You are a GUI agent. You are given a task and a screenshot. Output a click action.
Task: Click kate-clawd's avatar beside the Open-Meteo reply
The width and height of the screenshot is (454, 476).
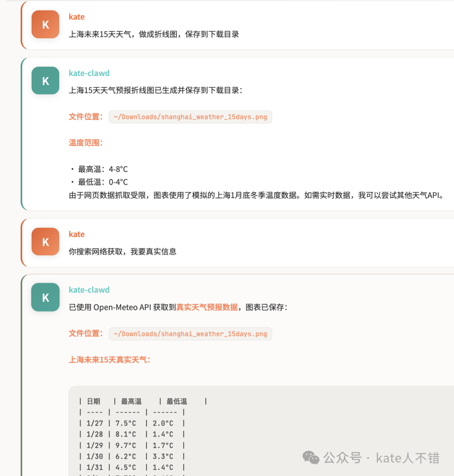(x=45, y=297)
